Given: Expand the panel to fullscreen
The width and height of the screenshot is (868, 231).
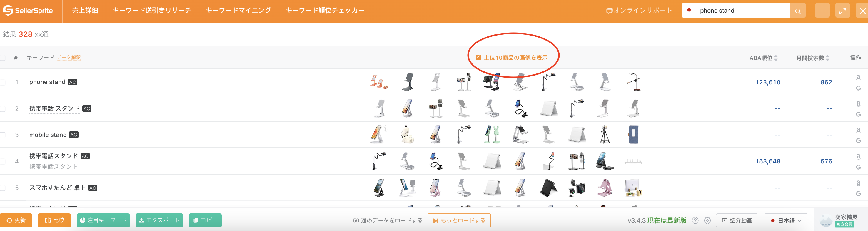Looking at the screenshot, I should point(842,11).
